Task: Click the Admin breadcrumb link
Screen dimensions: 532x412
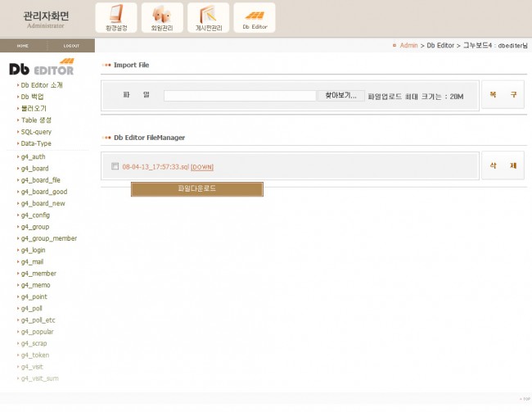Action: pos(408,45)
